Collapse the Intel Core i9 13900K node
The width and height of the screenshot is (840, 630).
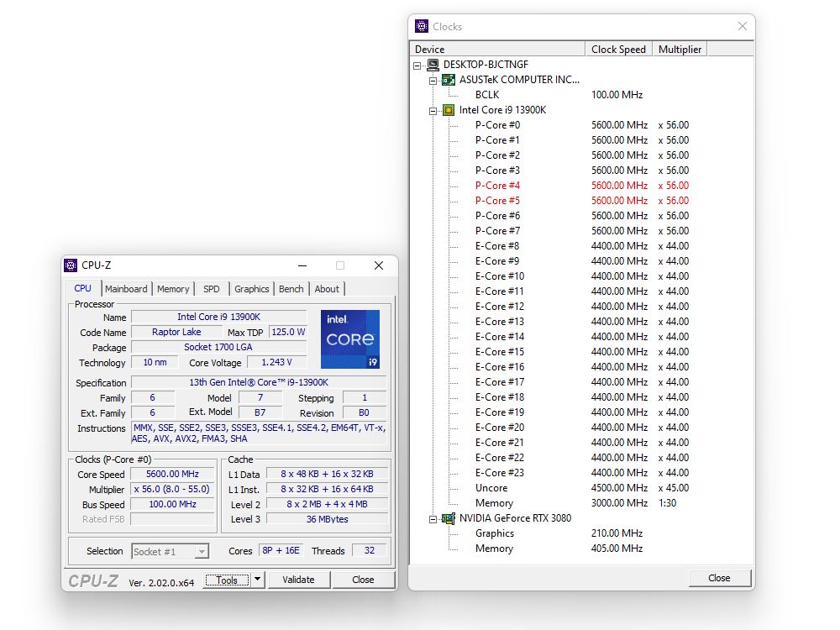[433, 112]
